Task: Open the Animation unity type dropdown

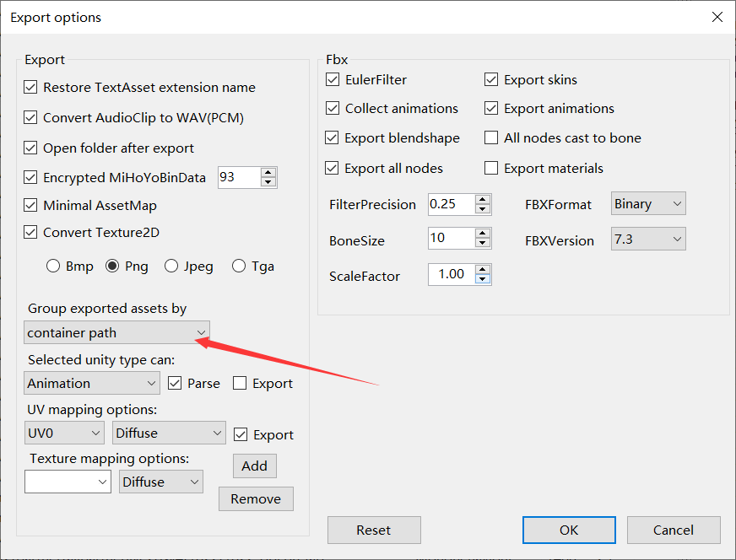Action: [92, 383]
